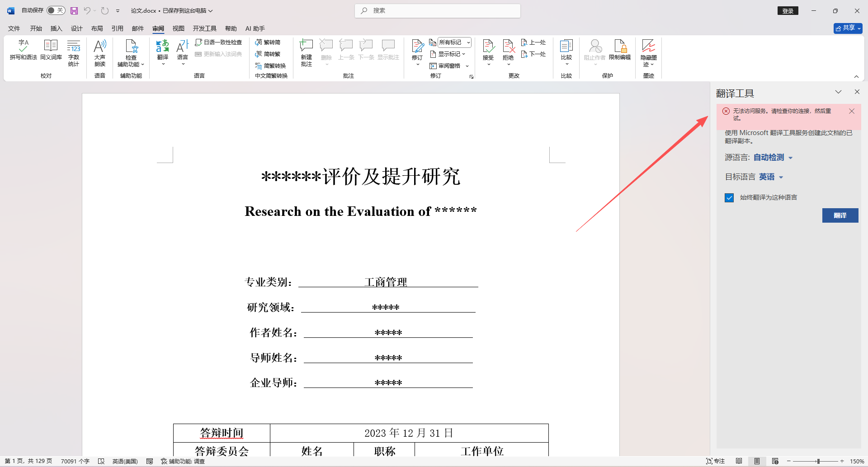Select web layout view in status bar
868x467 pixels.
pyautogui.click(x=775, y=461)
